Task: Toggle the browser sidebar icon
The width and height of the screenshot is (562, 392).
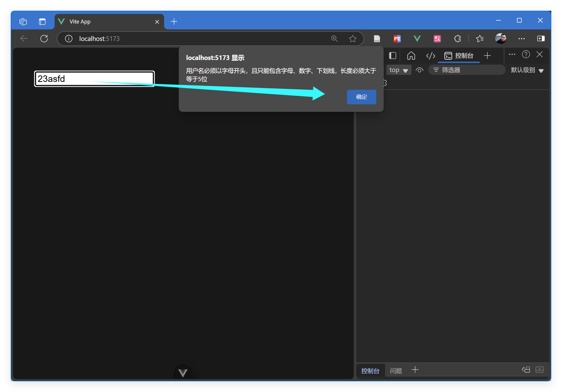Action: pyautogui.click(x=541, y=39)
